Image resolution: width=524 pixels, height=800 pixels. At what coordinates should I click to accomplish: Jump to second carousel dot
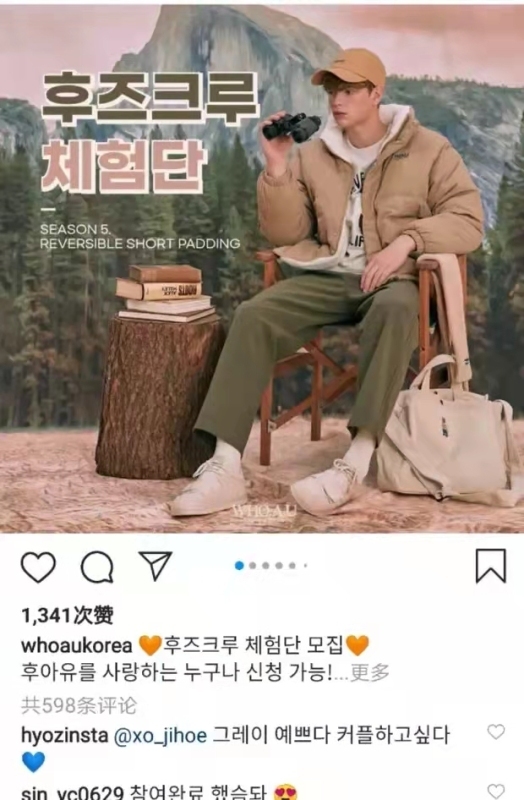(253, 565)
